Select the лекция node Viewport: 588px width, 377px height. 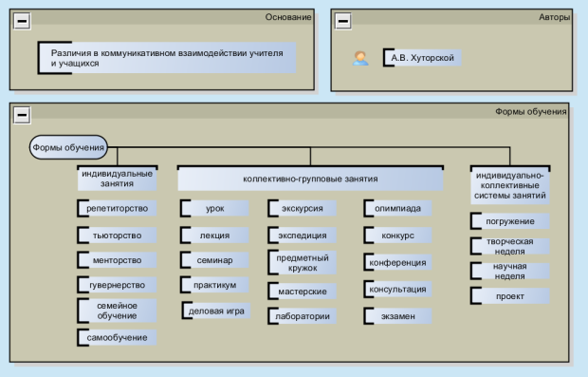click(214, 236)
